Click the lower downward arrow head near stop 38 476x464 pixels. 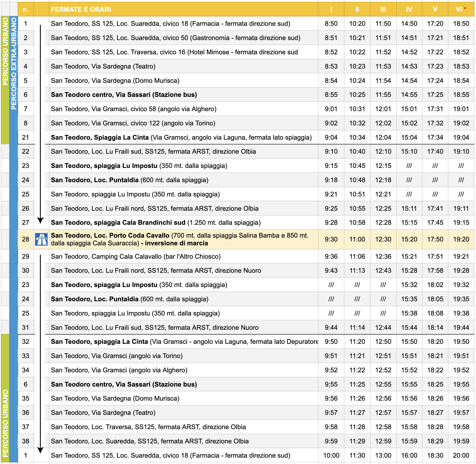(41, 450)
